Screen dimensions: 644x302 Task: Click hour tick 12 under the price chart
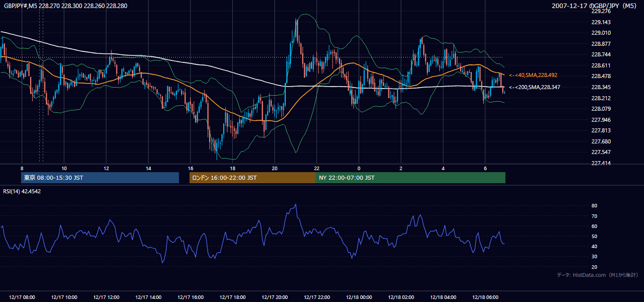click(106, 168)
